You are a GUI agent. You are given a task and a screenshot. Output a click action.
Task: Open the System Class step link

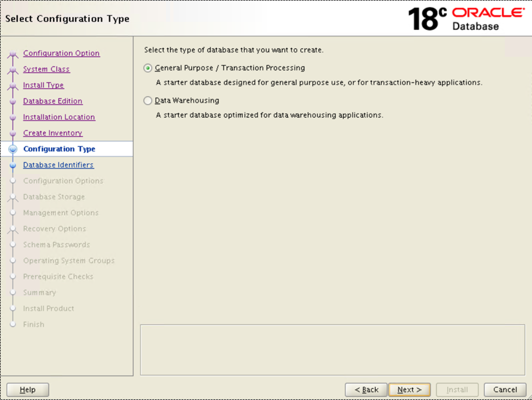(x=46, y=69)
